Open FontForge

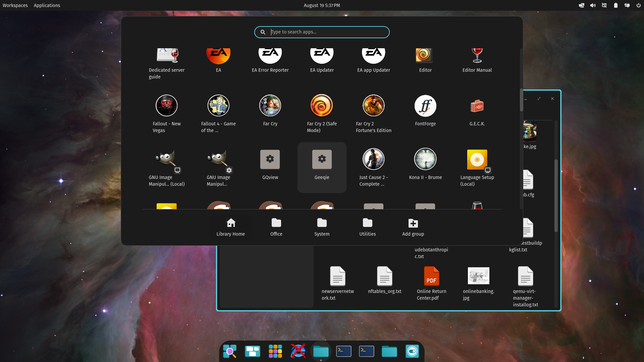tap(425, 111)
